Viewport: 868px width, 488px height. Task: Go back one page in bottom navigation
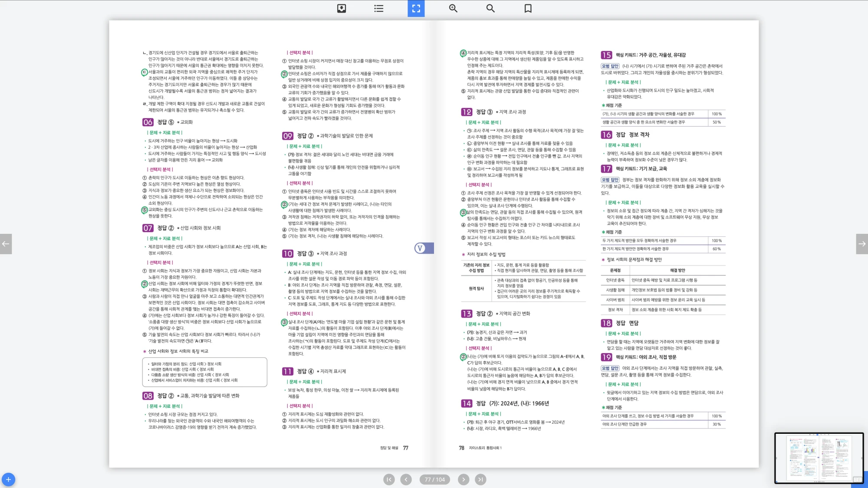coord(406,479)
